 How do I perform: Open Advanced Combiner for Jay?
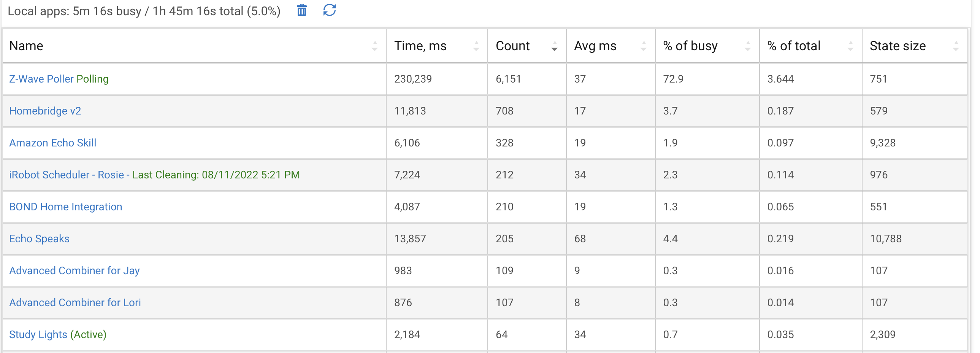75,271
